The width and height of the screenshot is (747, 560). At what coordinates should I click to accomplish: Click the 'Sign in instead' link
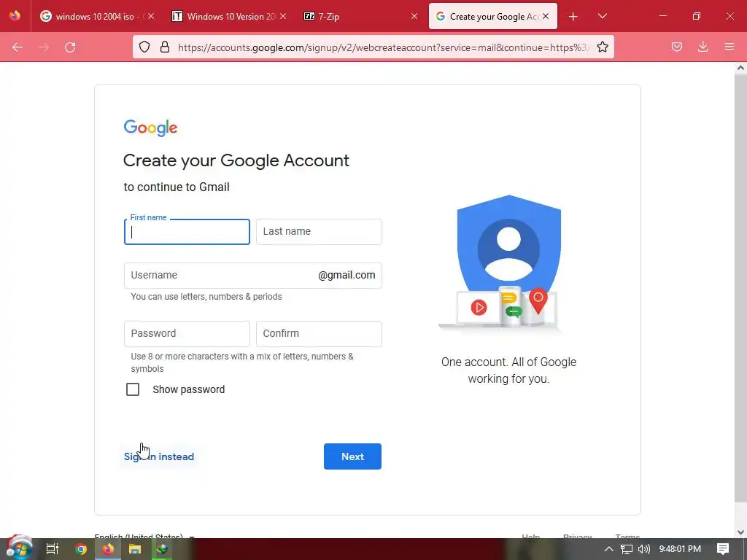[159, 456]
